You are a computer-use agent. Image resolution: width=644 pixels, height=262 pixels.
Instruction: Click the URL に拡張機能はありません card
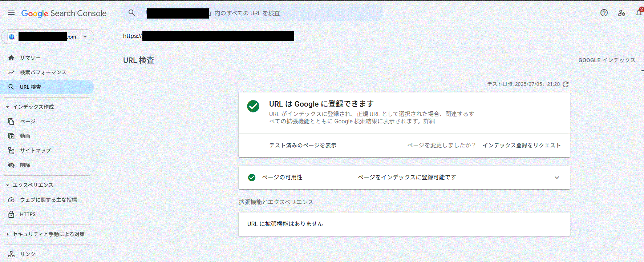tap(404, 224)
